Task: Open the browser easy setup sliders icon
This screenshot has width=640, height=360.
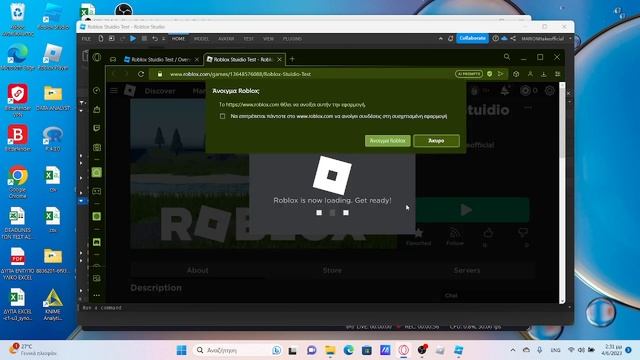Action: pos(558,74)
